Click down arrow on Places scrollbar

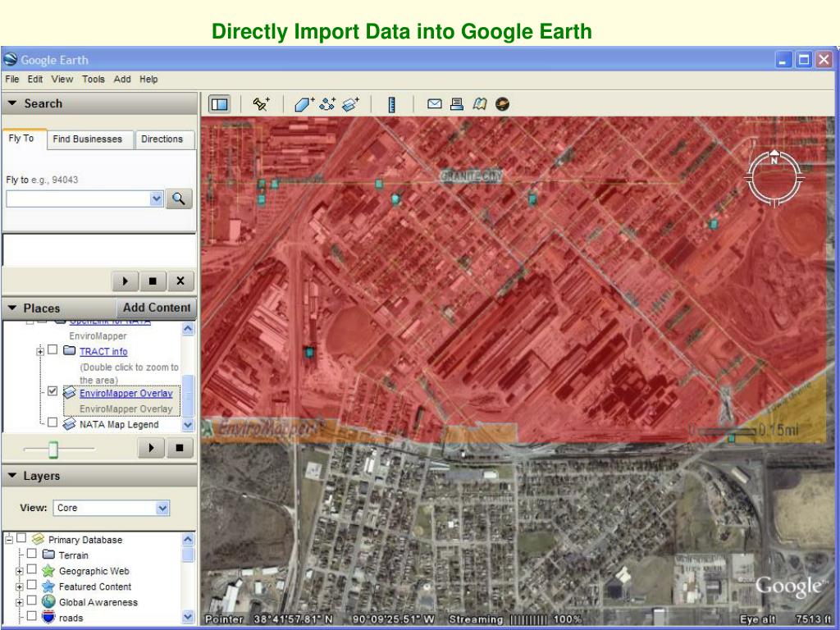point(188,425)
